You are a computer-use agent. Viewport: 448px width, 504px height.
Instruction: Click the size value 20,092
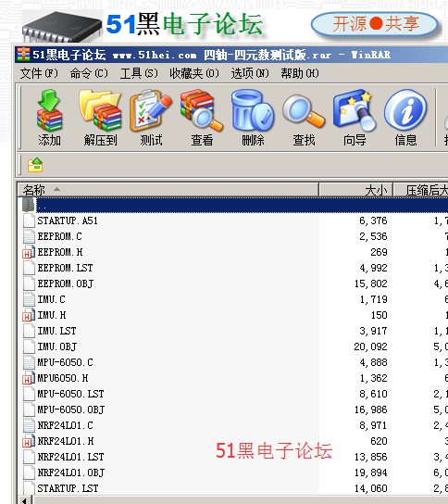click(370, 346)
